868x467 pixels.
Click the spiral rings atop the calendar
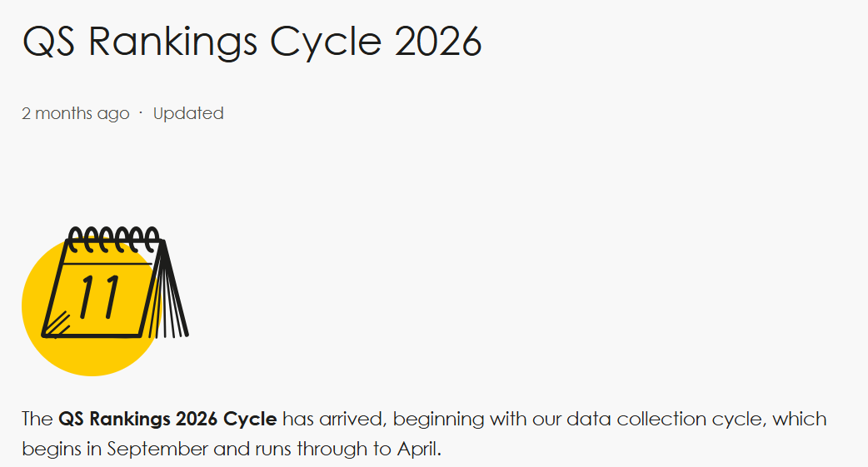tap(113, 239)
